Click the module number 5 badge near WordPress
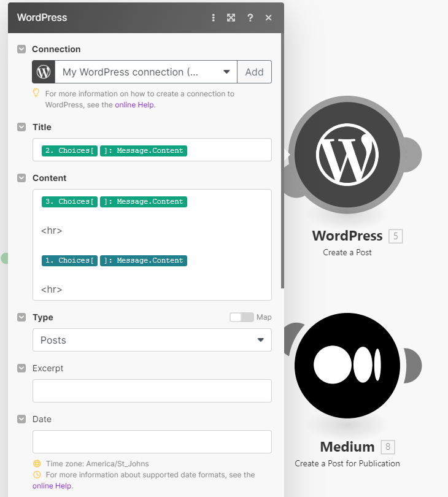The width and height of the screenshot is (448, 497). [x=396, y=236]
